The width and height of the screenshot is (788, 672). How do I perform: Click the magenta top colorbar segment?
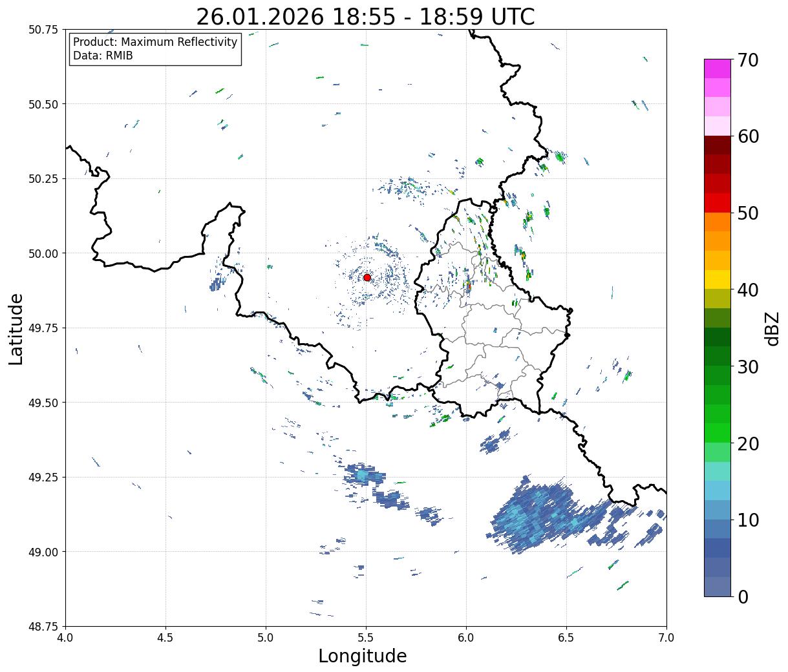(x=718, y=68)
